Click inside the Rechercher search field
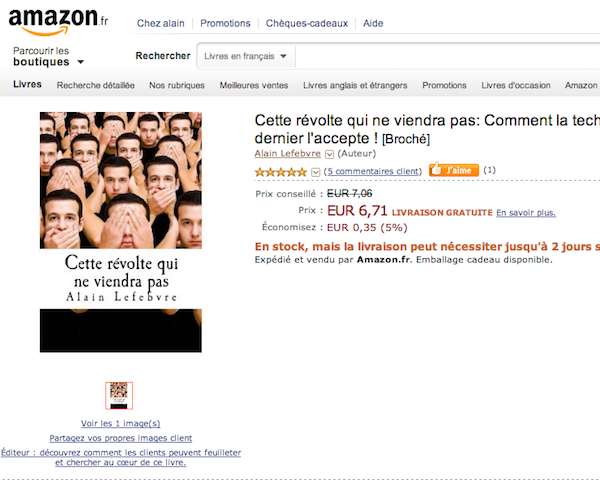 click(447, 56)
